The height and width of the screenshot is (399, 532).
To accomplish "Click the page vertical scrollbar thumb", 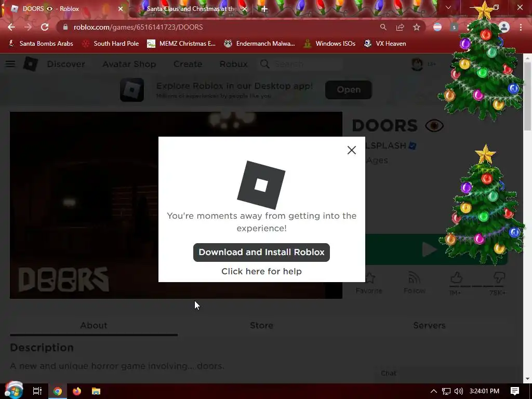I will point(527,96).
